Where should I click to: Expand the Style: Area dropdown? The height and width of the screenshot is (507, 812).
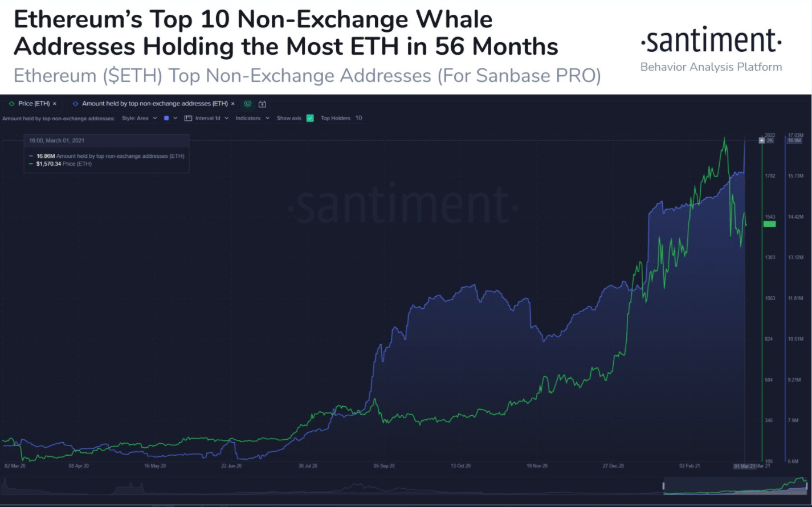coord(139,118)
